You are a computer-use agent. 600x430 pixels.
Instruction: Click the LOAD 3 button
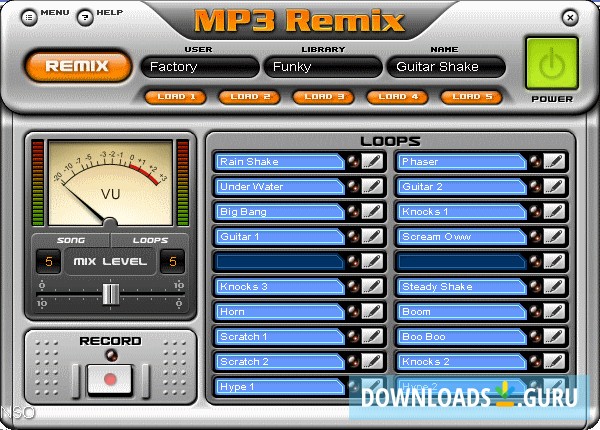pos(324,97)
